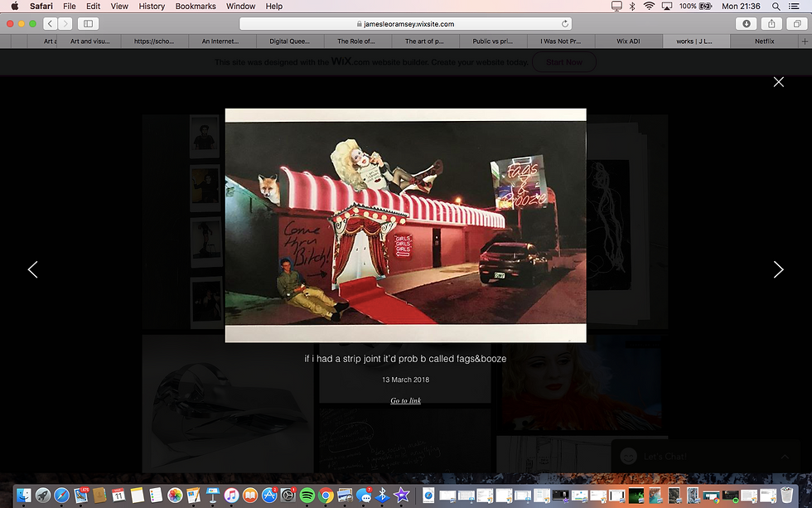The height and width of the screenshot is (508, 812).
Task: Open the View menu
Action: (119, 6)
